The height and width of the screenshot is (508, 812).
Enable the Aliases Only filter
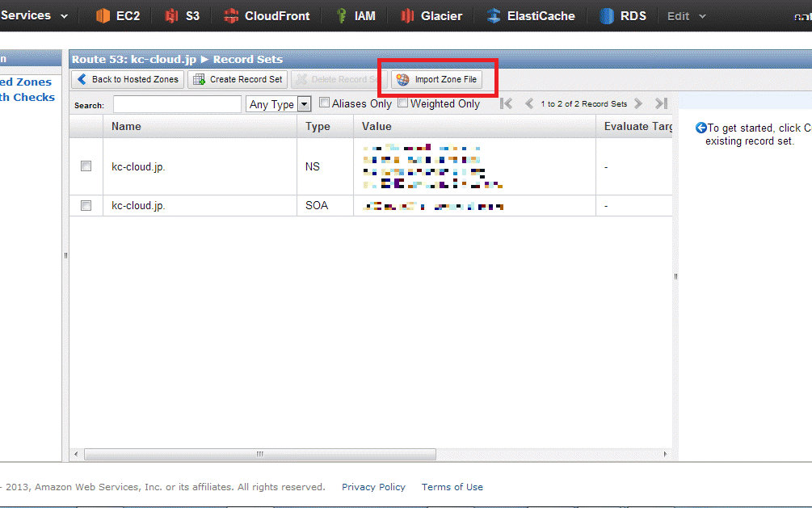pos(324,103)
